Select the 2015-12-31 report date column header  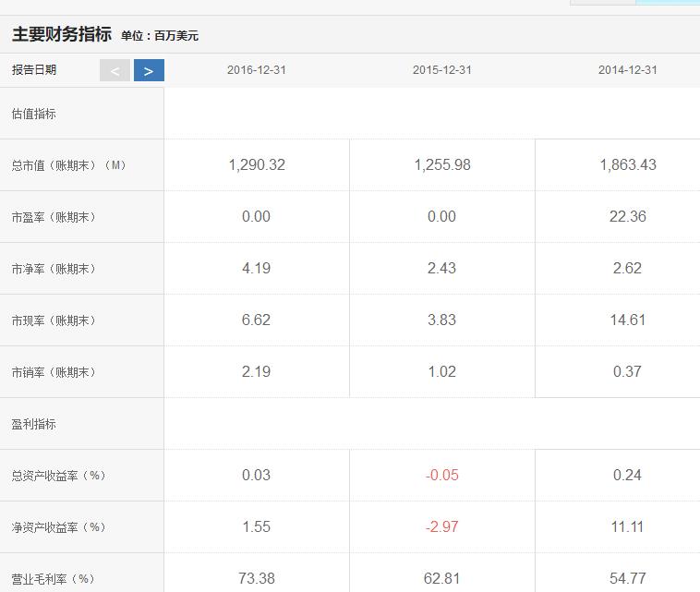click(x=441, y=70)
